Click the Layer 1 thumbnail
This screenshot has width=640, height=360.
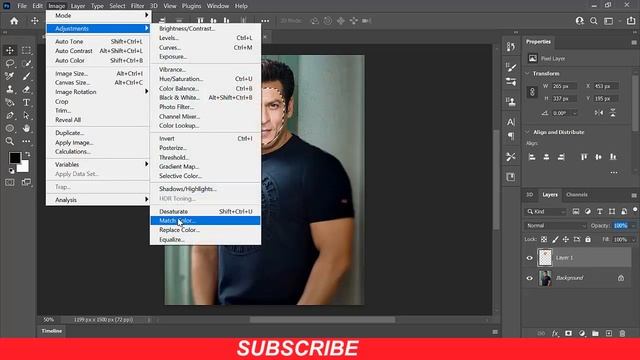[x=545, y=258]
